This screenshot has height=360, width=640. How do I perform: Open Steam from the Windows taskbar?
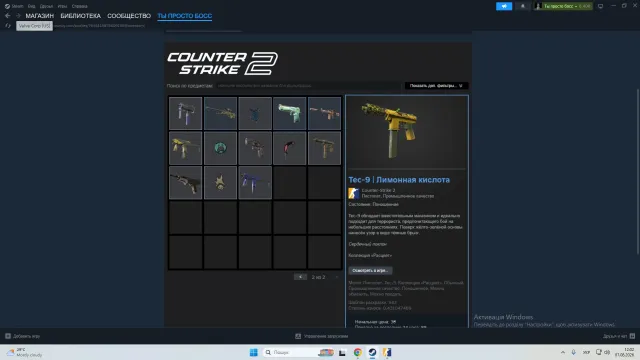tap(372, 352)
